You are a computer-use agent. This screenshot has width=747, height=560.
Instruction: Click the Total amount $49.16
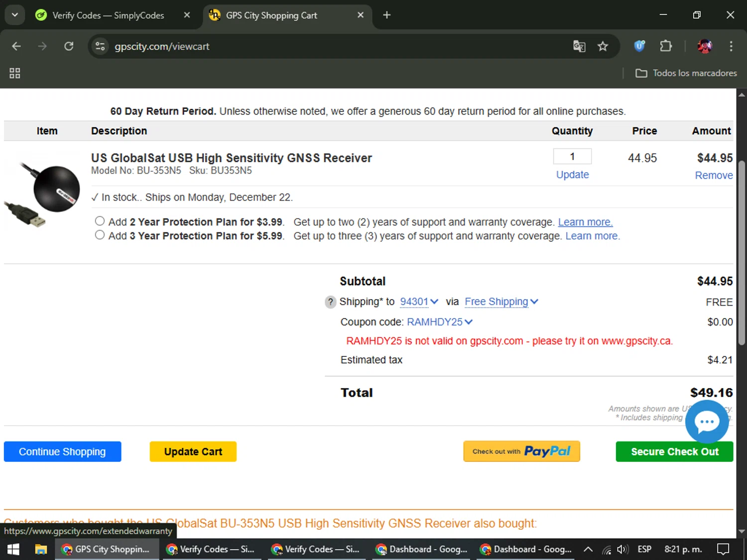coord(711,393)
